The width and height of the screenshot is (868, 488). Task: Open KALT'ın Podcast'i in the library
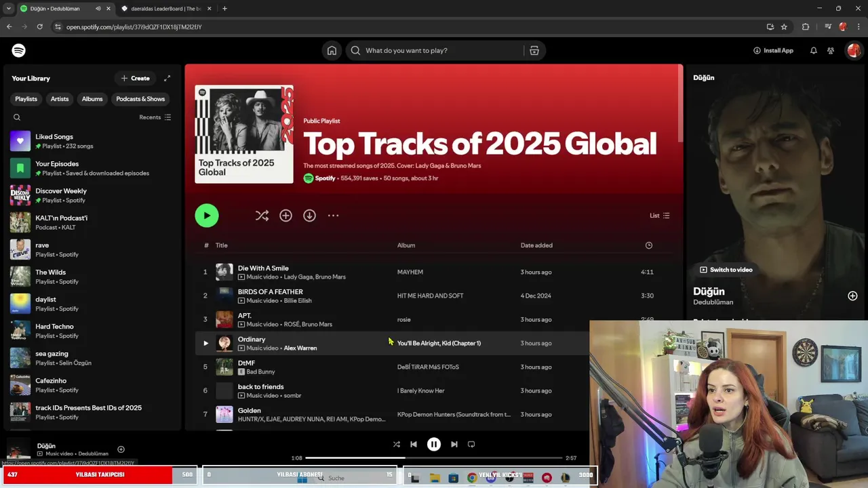[x=92, y=222]
